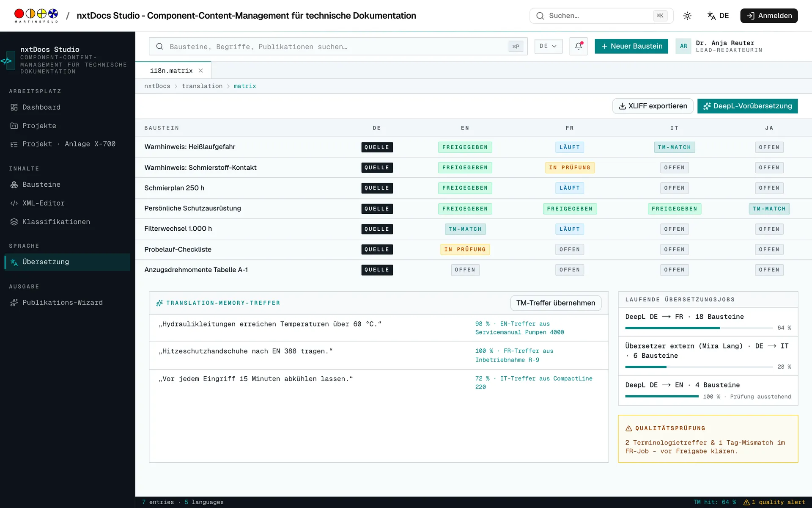The width and height of the screenshot is (812, 508).
Task: Open Klassifikationen in sidebar
Action: tap(68, 222)
